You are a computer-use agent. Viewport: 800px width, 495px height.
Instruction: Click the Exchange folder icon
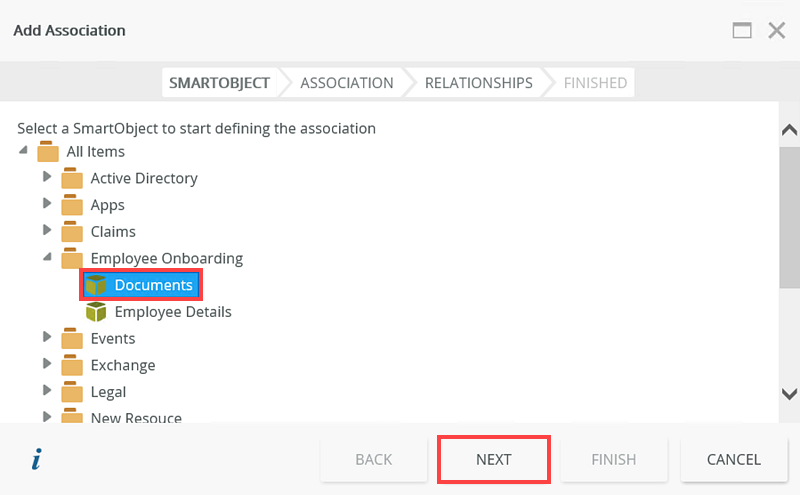click(x=72, y=365)
